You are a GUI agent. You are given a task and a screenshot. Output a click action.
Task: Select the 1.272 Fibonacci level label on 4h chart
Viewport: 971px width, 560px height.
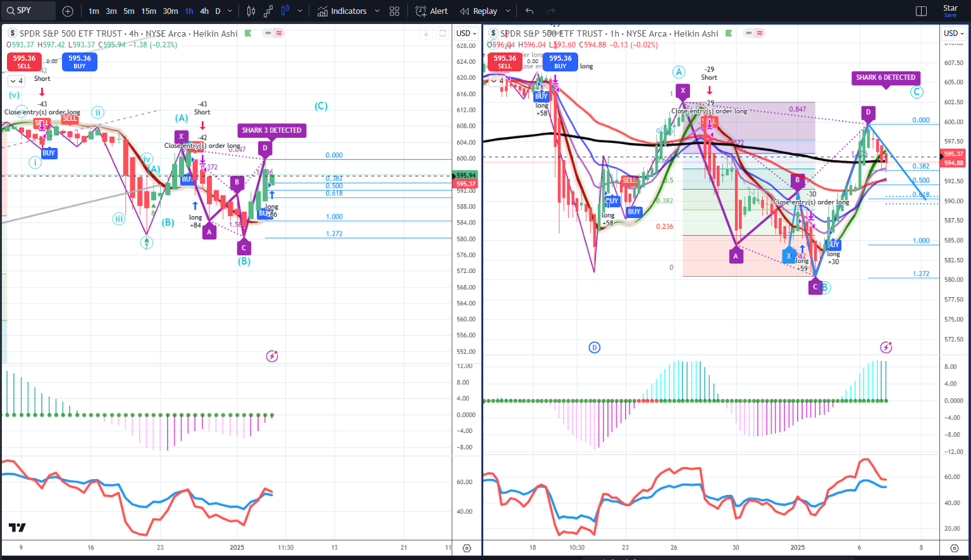coord(334,234)
